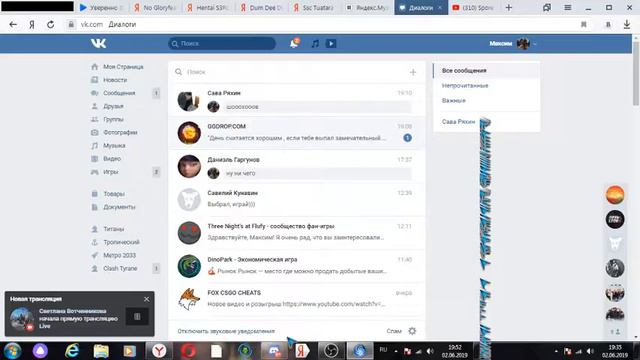Image resolution: width=640 pixels, height=360 pixels.
Task: Click GODROP.COM avatar thumbnail
Action: 189,133
